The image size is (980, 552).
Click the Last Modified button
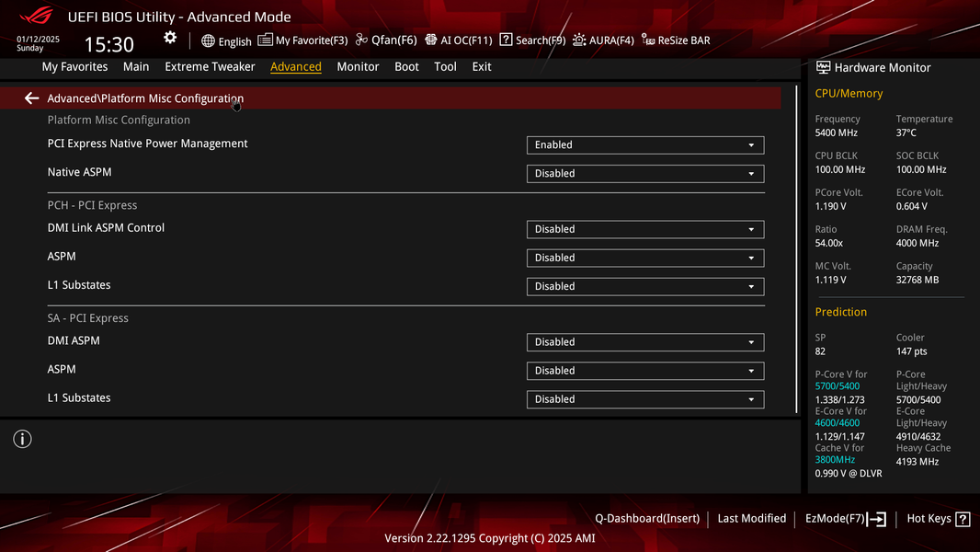(752, 518)
